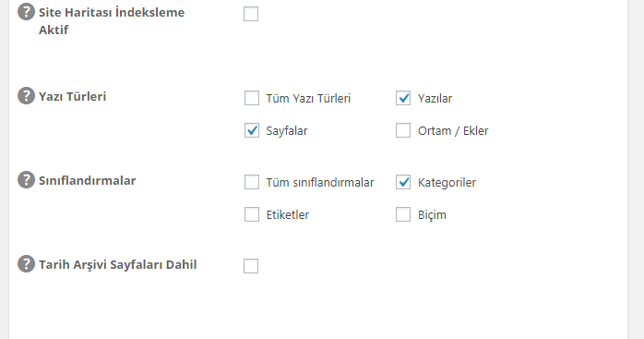Image resolution: width=644 pixels, height=339 pixels.
Task: Tick the Ortam / Ekler checkbox
Action: [x=403, y=130]
